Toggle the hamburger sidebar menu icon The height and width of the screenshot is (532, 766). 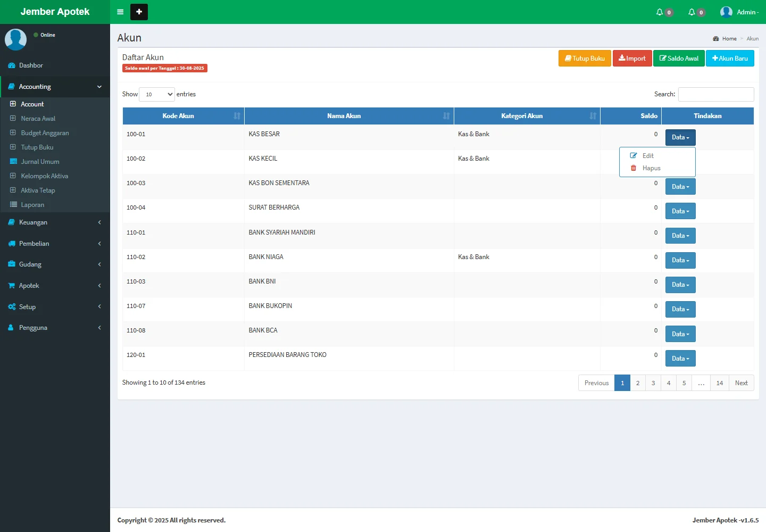point(120,12)
